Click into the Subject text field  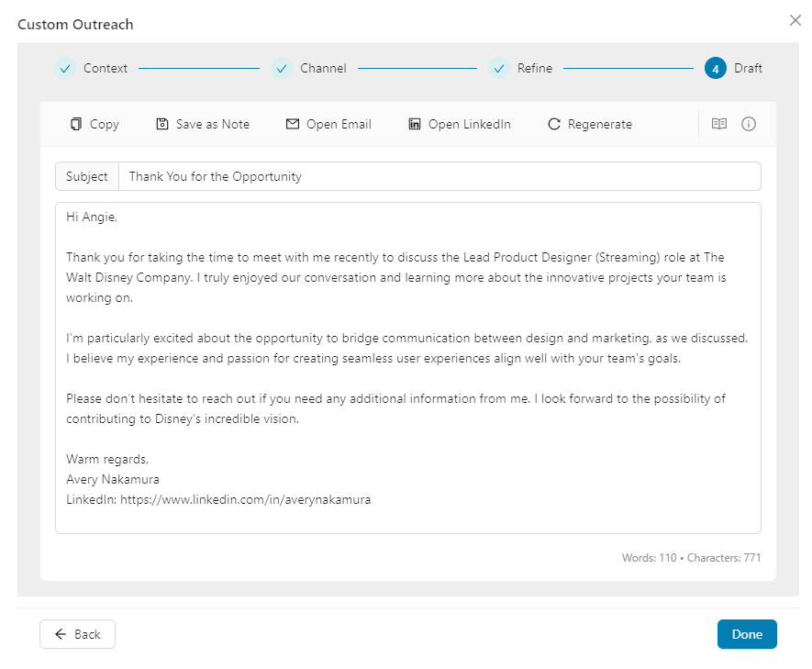(x=439, y=176)
